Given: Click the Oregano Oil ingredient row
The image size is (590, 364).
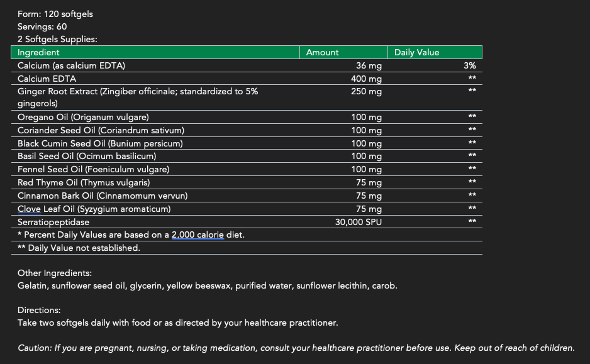Looking at the screenshot, I should point(83,118).
